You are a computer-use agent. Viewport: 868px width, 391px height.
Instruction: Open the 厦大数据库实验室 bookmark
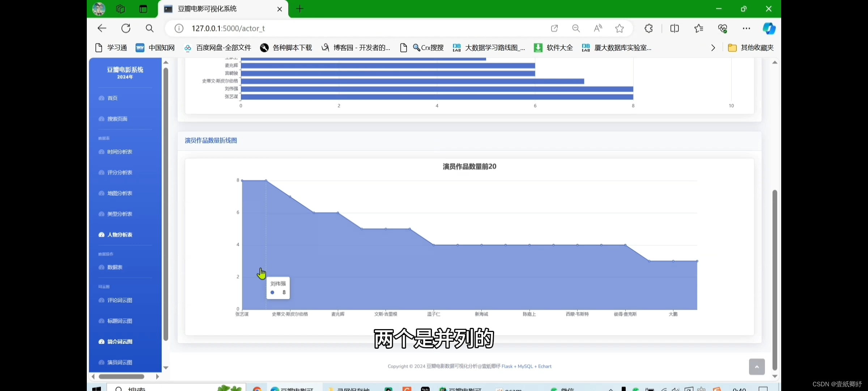pyautogui.click(x=617, y=47)
